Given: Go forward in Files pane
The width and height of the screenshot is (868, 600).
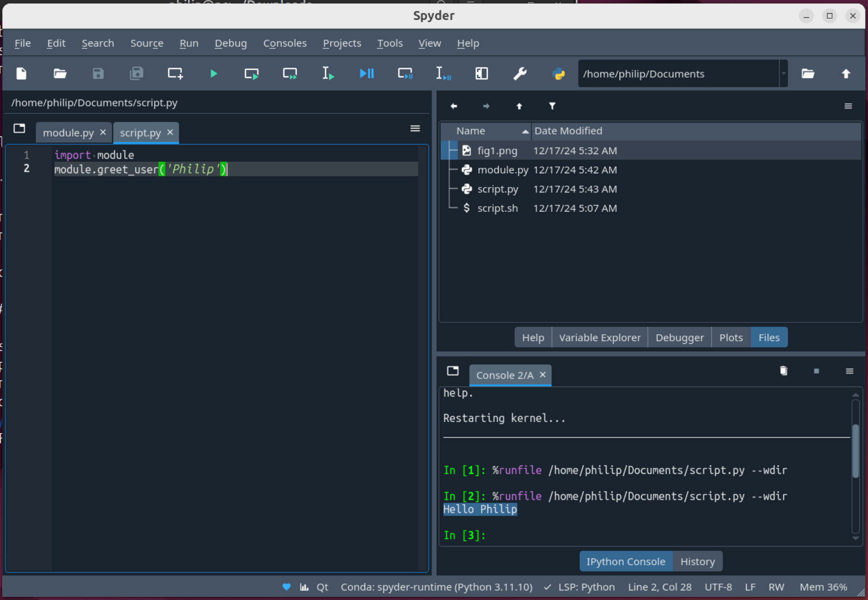Looking at the screenshot, I should point(486,106).
